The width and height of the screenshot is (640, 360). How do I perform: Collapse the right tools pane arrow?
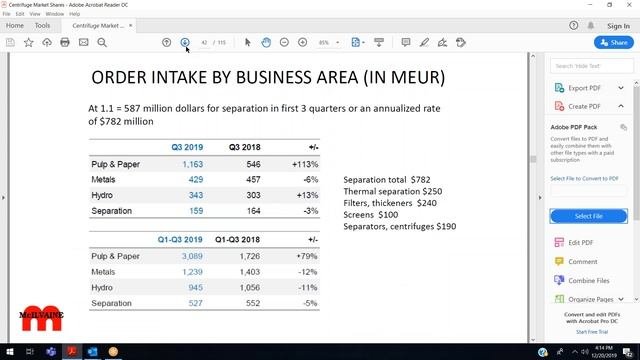540,198
